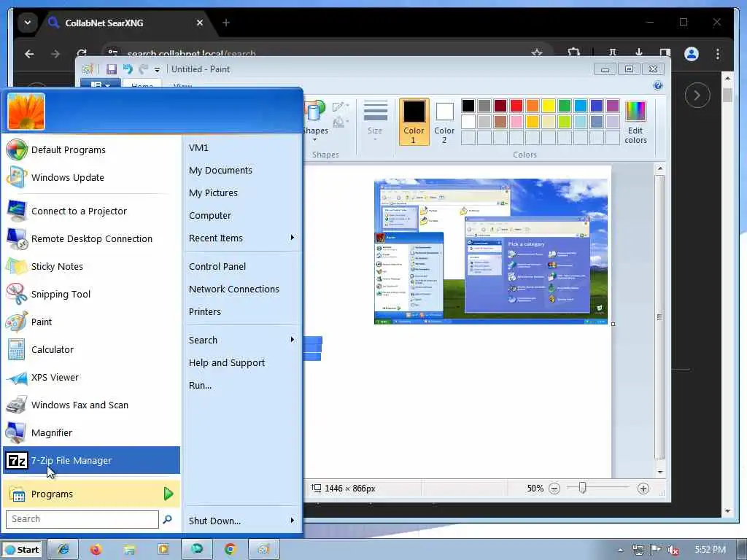Image resolution: width=747 pixels, height=560 pixels.
Task: Open Internet Explorer from the taskbar
Action: click(63, 550)
